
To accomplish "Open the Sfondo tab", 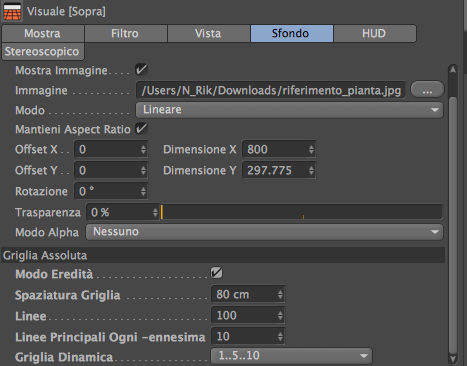I will [x=291, y=33].
